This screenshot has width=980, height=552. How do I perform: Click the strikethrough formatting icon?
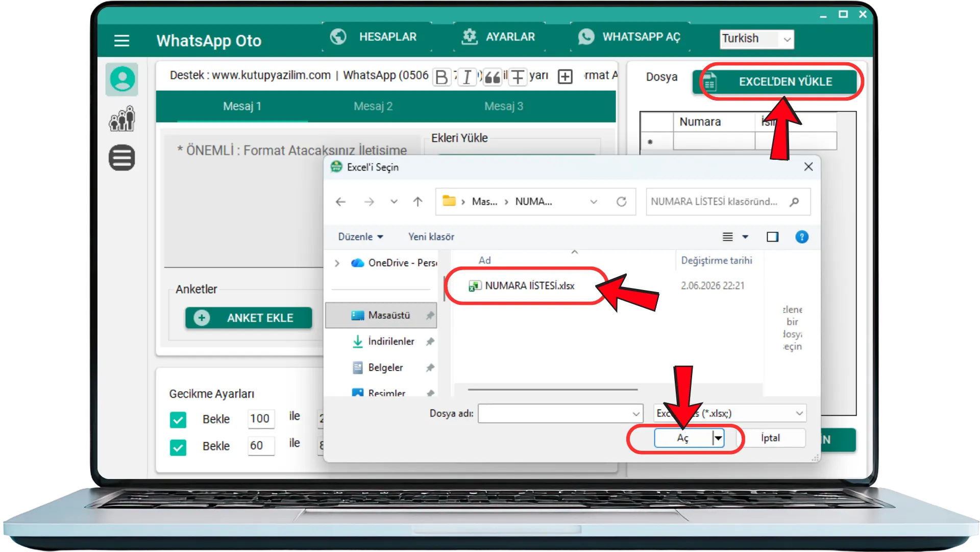518,77
